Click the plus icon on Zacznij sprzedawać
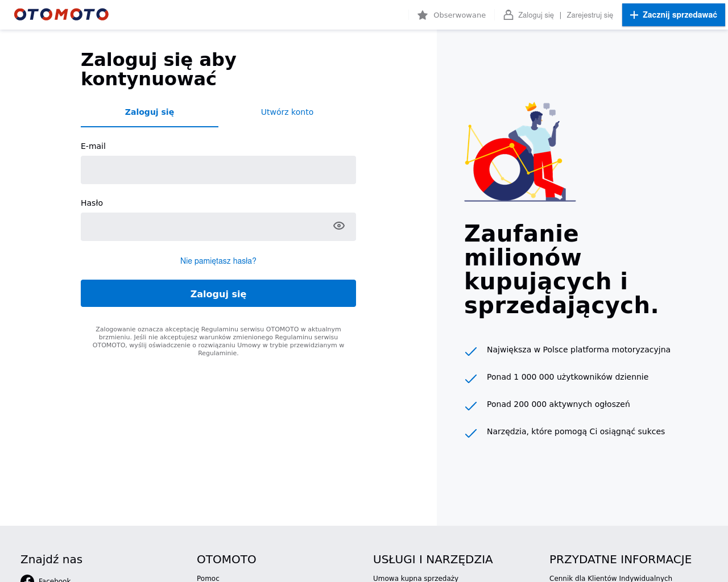The width and height of the screenshot is (728, 582). click(634, 15)
